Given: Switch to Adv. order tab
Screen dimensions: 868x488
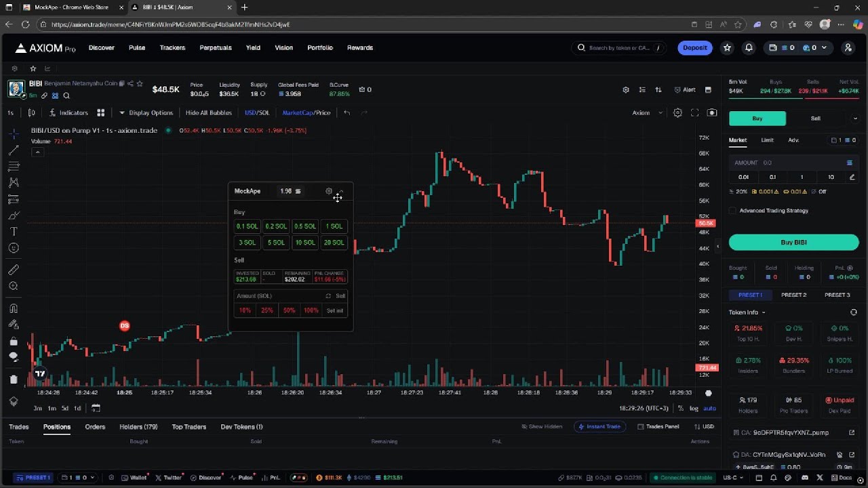Looking at the screenshot, I should click(x=793, y=140).
